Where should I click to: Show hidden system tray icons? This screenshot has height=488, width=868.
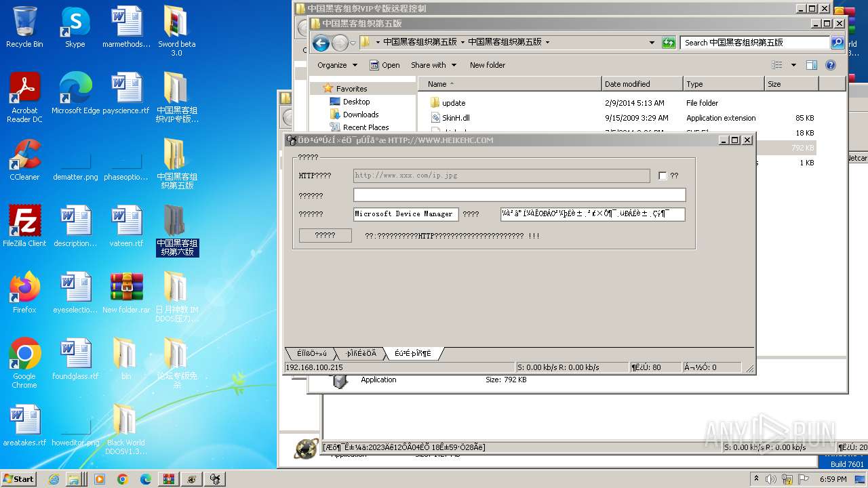pyautogui.click(x=756, y=479)
